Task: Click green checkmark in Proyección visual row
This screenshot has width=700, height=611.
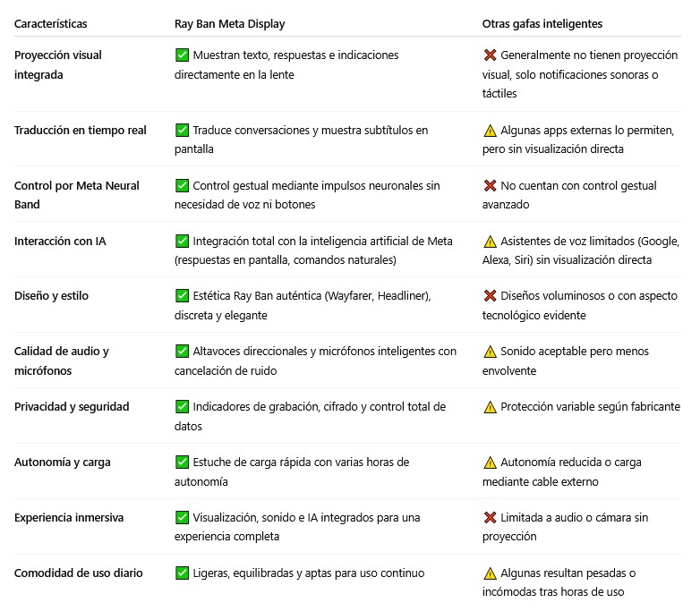Action: point(182,55)
